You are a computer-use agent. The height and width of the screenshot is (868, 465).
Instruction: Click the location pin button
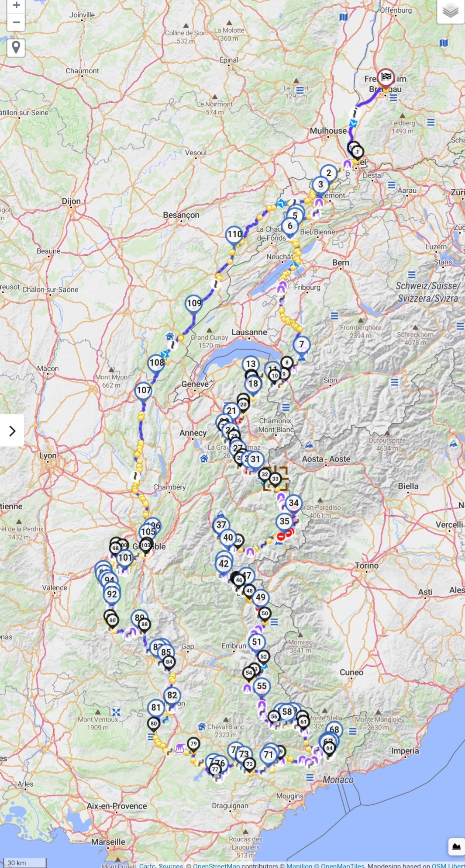coord(16,47)
